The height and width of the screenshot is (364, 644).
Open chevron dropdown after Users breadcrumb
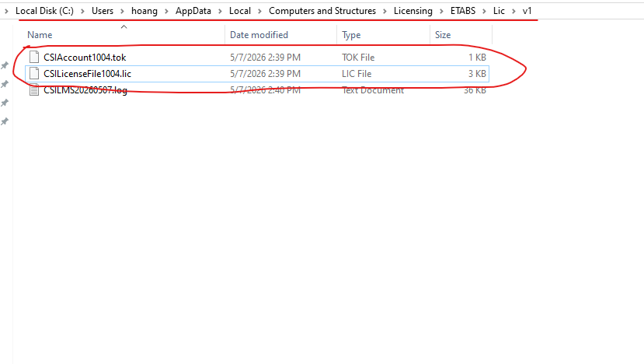(122, 11)
